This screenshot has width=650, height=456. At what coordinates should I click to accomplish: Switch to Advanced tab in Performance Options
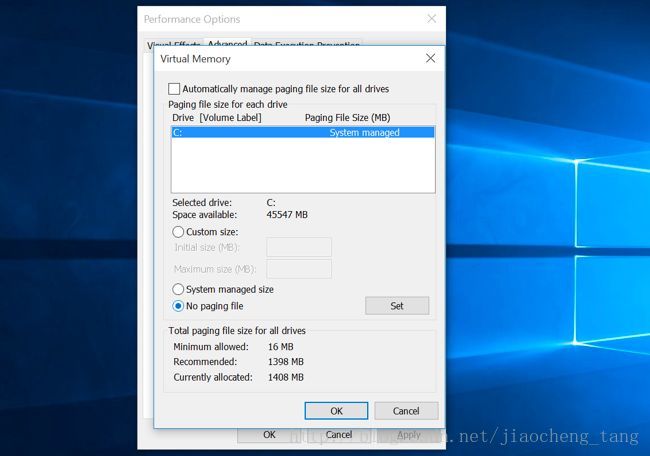[227, 43]
